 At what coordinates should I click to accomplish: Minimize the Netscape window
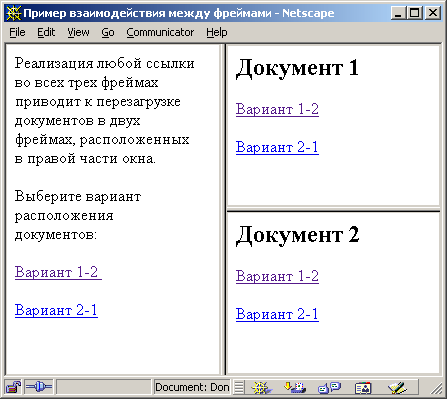[x=398, y=13]
